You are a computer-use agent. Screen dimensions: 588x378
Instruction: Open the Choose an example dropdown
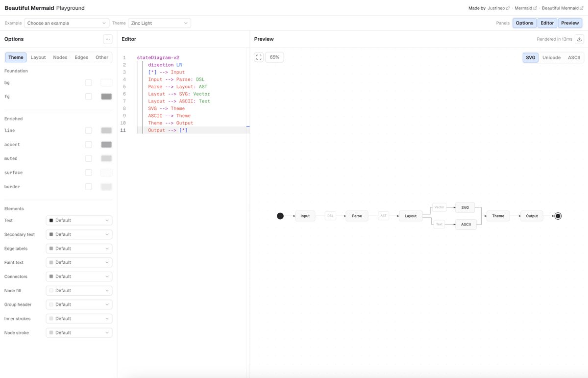point(67,23)
